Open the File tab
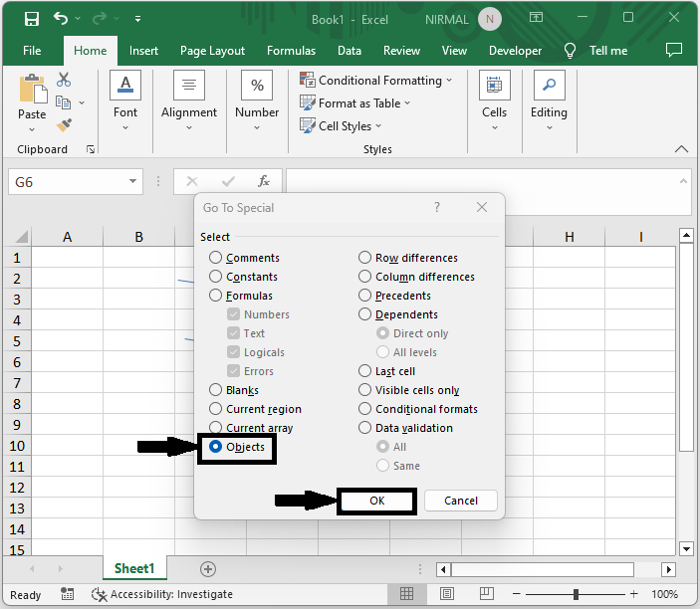Viewport: 700px width, 609px height. (x=32, y=51)
